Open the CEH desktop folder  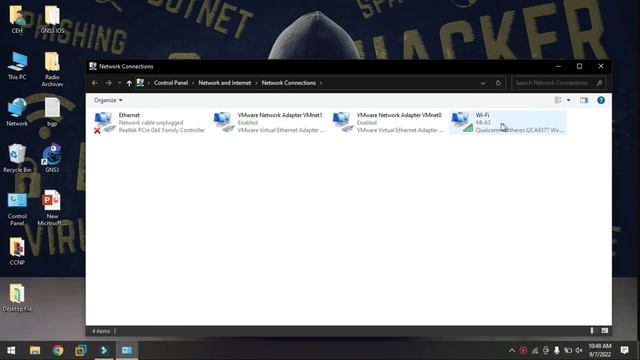coord(17,20)
